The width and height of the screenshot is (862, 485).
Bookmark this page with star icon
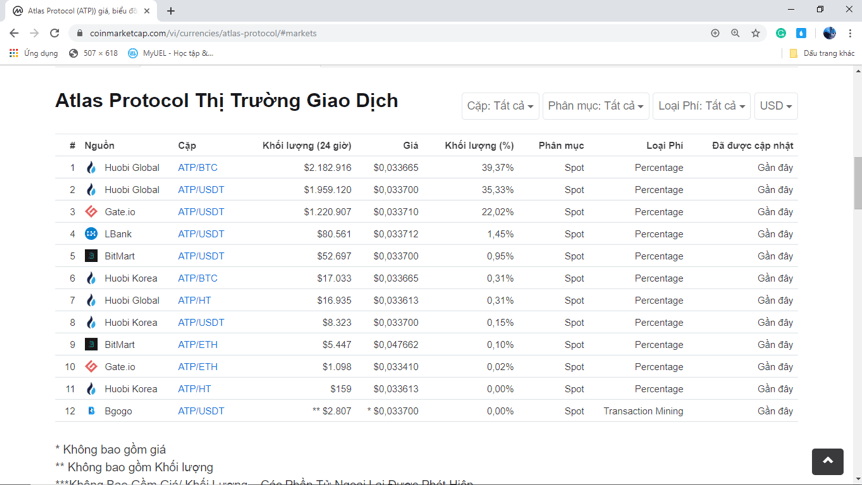pyautogui.click(x=756, y=33)
